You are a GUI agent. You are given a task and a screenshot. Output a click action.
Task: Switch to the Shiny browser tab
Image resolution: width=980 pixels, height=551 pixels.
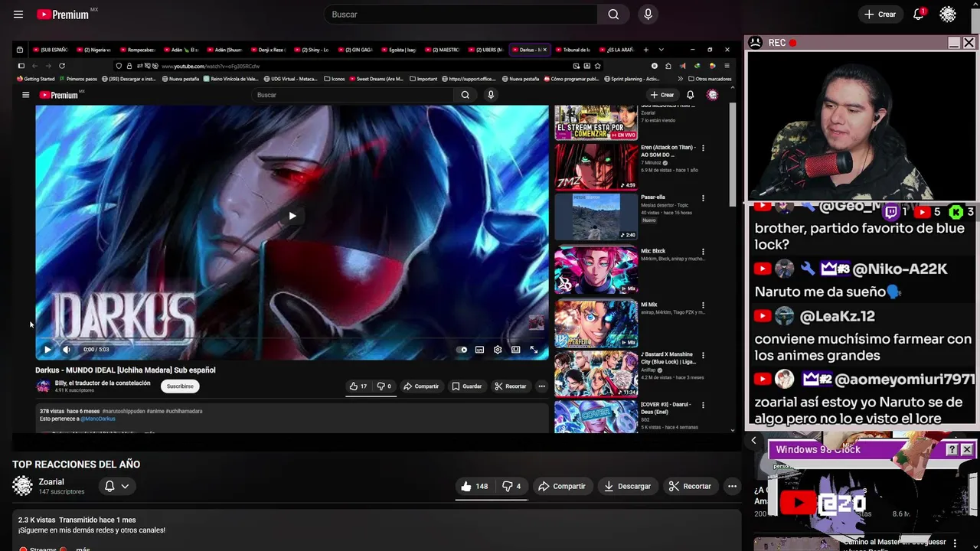click(x=312, y=50)
